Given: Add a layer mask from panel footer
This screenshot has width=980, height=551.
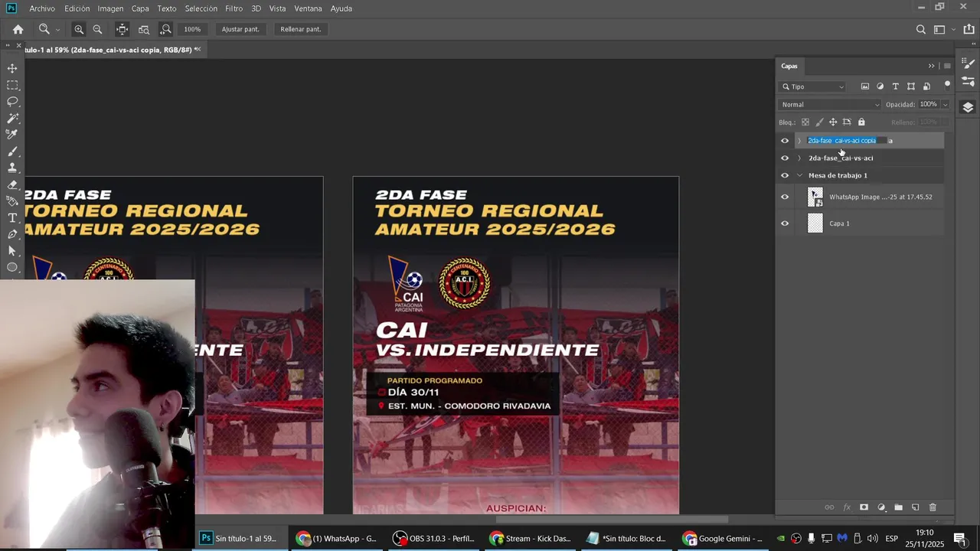Looking at the screenshot, I should tap(864, 507).
